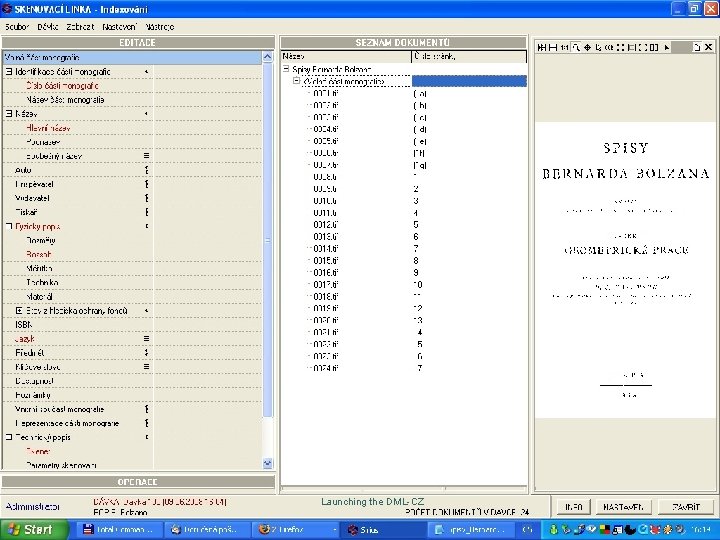Click the Editace panel vertical scrollbar track

268,439
